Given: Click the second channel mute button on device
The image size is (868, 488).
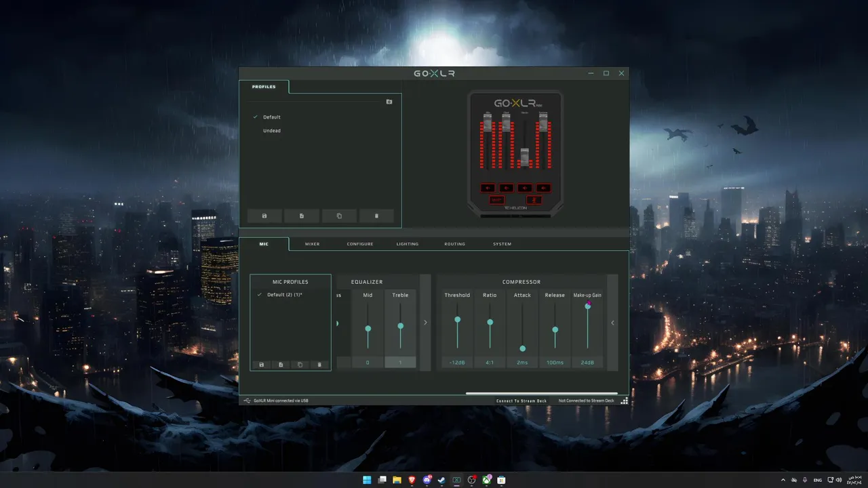Looking at the screenshot, I should click(506, 188).
